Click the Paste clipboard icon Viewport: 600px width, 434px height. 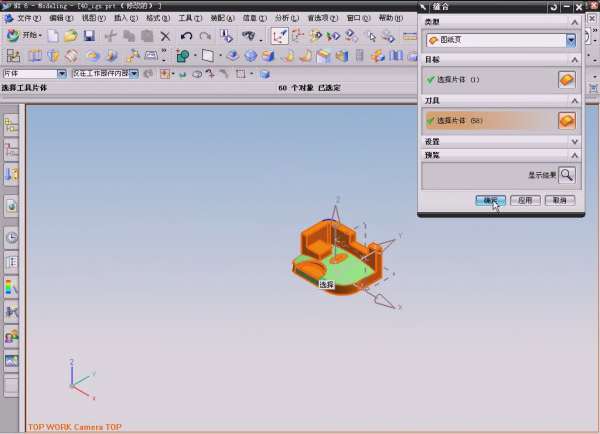pos(147,36)
